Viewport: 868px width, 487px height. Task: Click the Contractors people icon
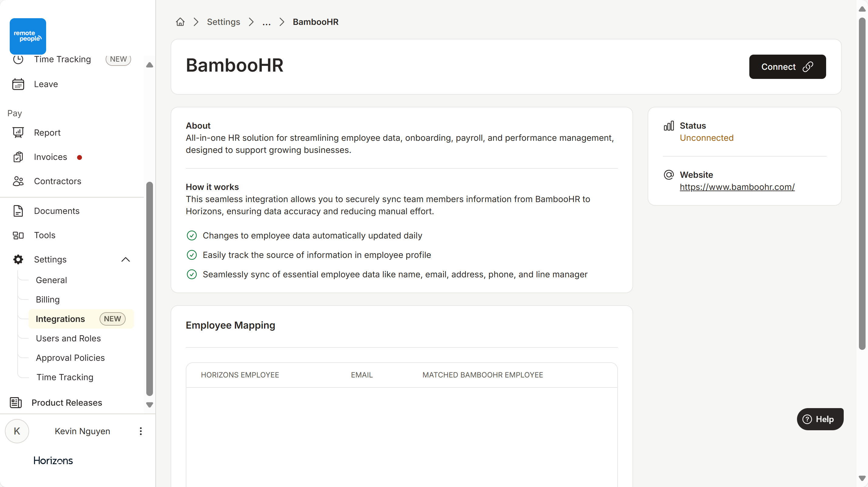pyautogui.click(x=18, y=181)
